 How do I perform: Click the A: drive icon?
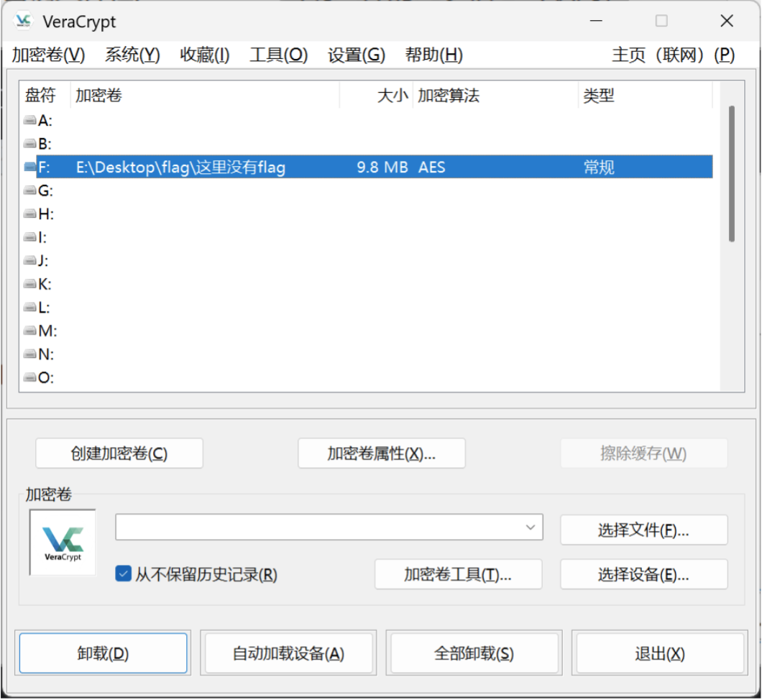(x=29, y=120)
